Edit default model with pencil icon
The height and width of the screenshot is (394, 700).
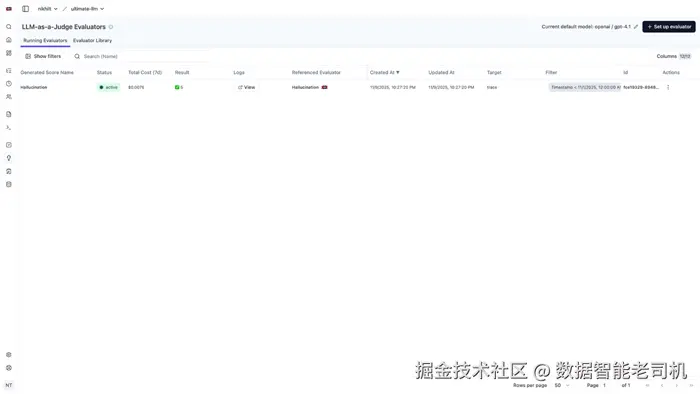pyautogui.click(x=636, y=27)
